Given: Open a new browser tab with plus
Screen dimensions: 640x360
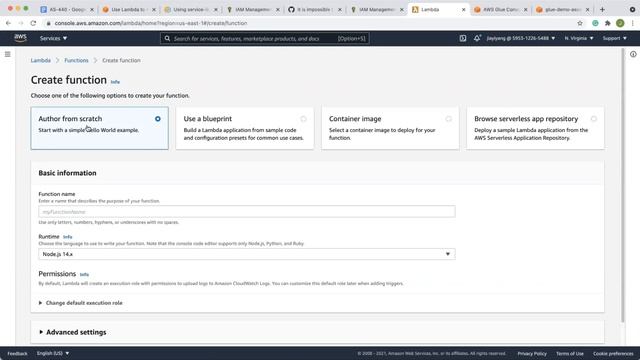Looking at the screenshot, I should 602,9.
